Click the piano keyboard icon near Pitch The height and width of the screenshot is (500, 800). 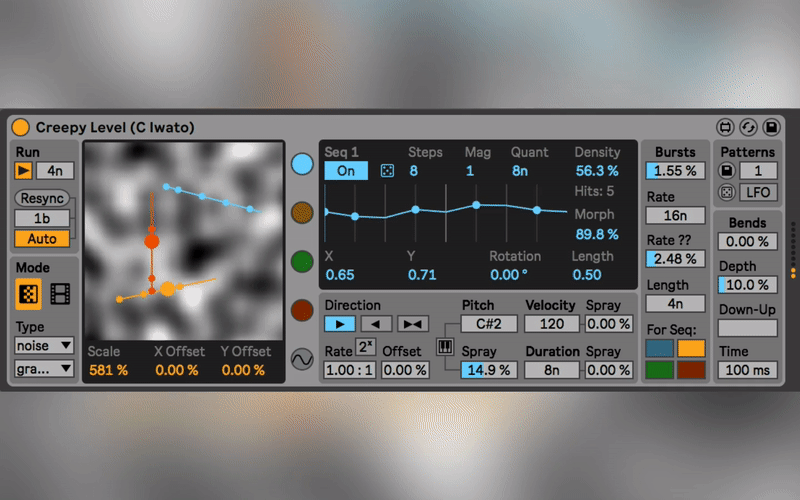pos(445,347)
